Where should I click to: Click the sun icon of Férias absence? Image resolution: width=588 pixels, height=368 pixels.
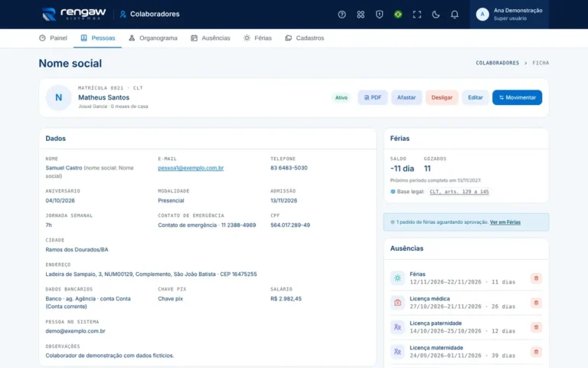tap(397, 278)
